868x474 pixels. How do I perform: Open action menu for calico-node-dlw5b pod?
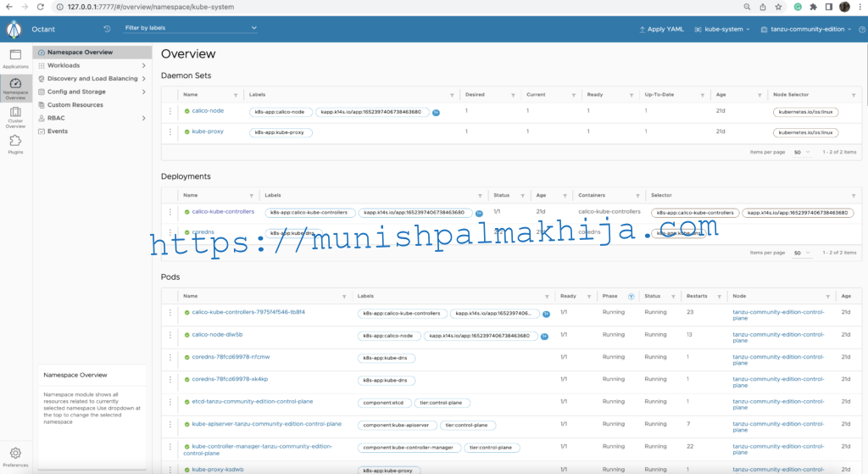[x=170, y=335]
